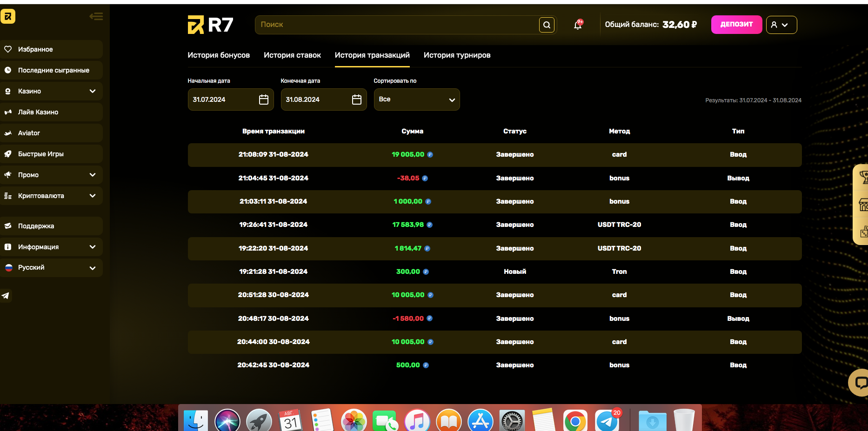
Task: Click the 1 814,47 amount cell
Action: click(x=408, y=248)
